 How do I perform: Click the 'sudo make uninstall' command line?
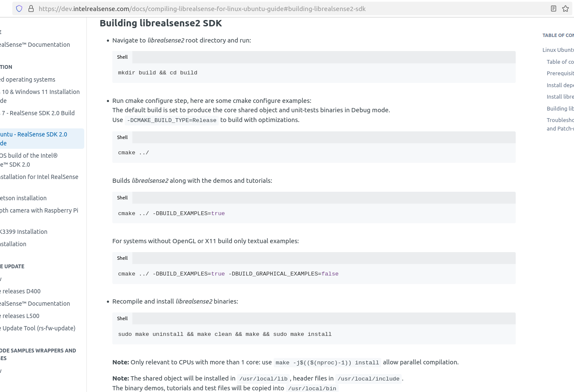(x=225, y=334)
